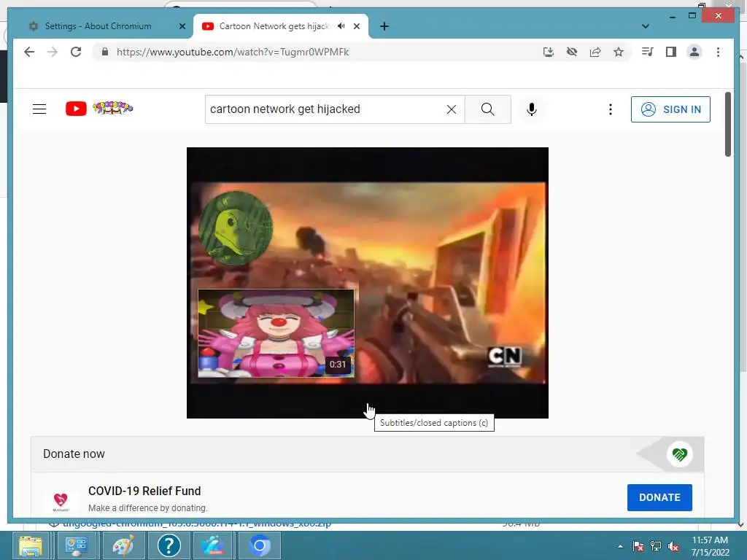Click the YouTube logo home link
Viewport: 747px width, 560px height.
76,109
